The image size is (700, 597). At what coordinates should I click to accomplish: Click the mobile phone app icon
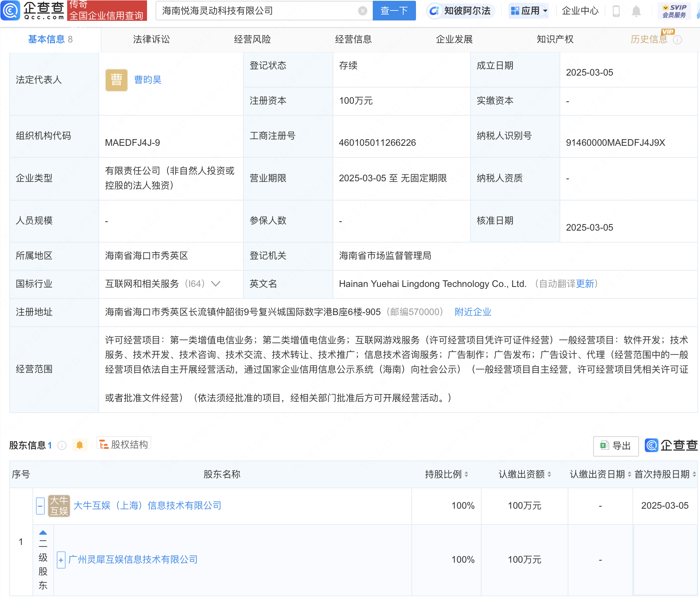616,11
